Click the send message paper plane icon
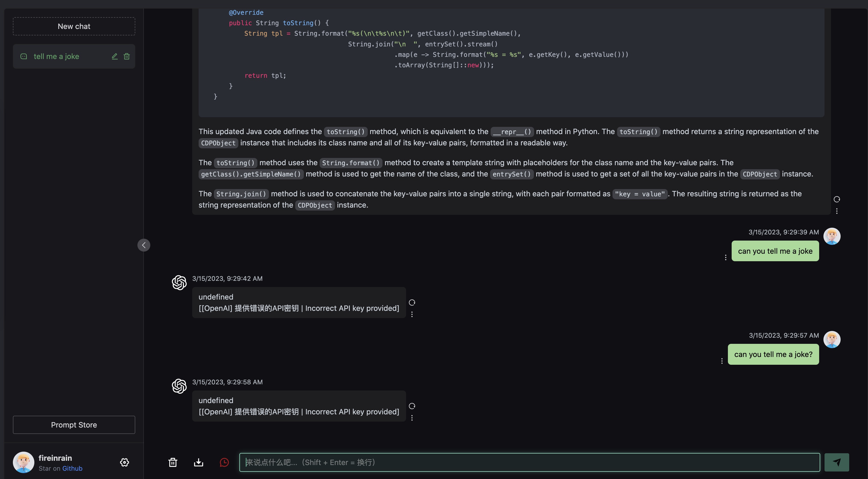Viewport: 868px width, 479px height. [x=836, y=462]
